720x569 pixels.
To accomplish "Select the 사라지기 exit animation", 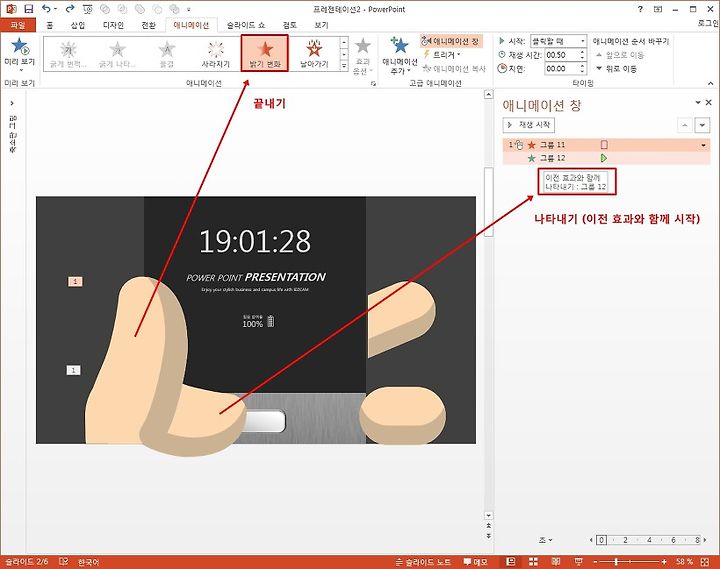I will click(x=216, y=54).
